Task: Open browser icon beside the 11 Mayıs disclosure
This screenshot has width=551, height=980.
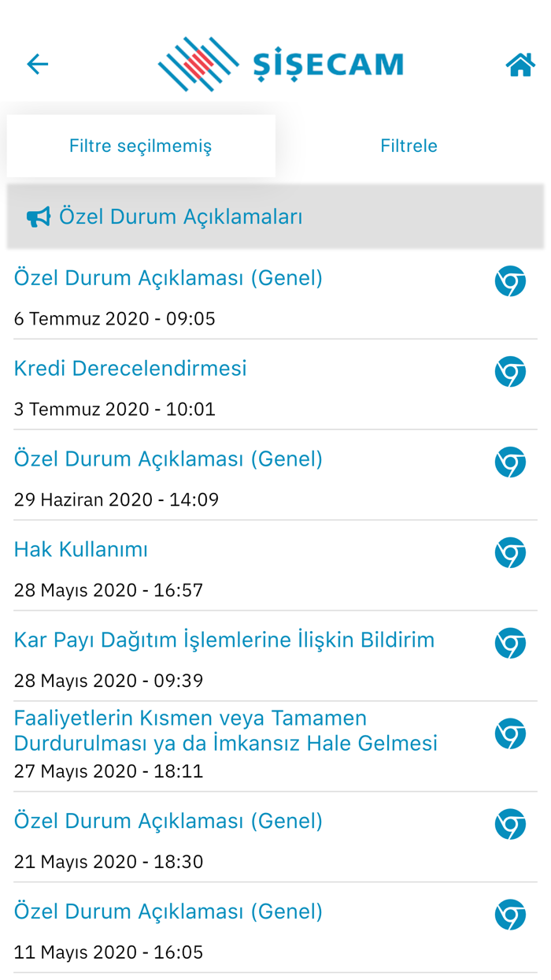Action: [x=510, y=915]
